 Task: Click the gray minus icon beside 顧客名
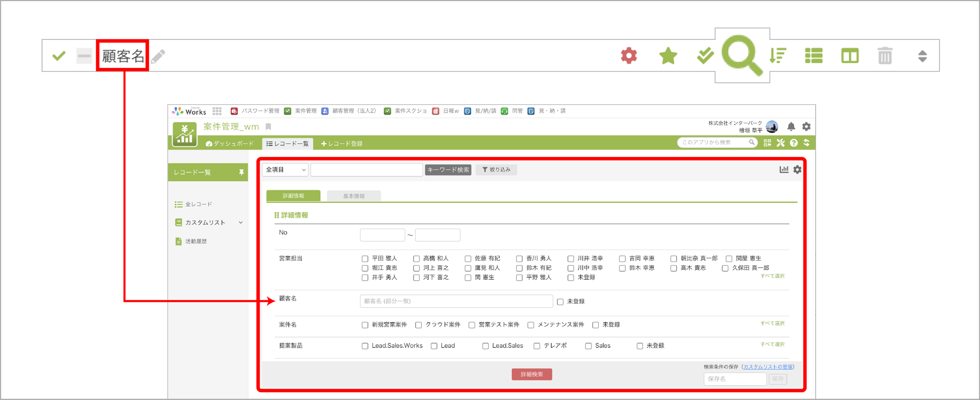pos(84,56)
